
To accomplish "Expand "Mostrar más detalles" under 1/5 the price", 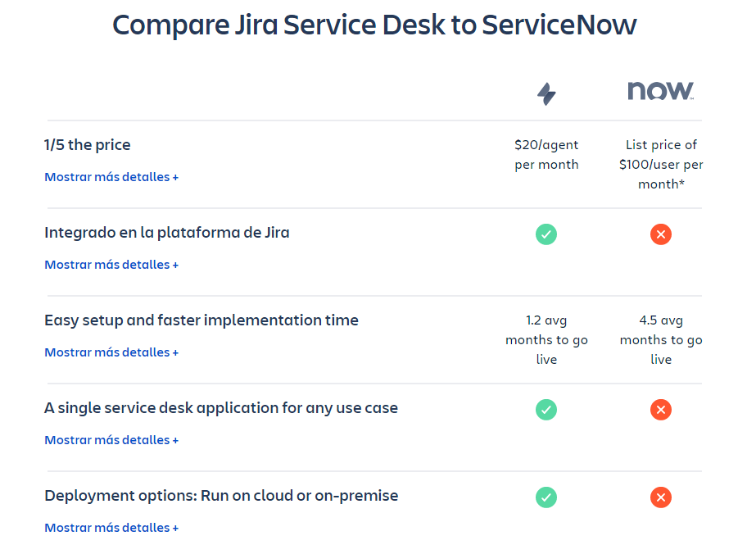I will (x=111, y=177).
